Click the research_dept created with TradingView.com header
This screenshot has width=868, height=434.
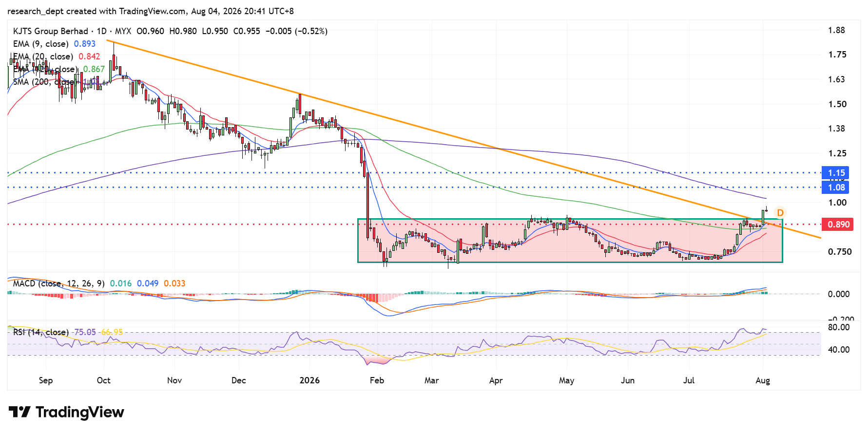pyautogui.click(x=151, y=11)
